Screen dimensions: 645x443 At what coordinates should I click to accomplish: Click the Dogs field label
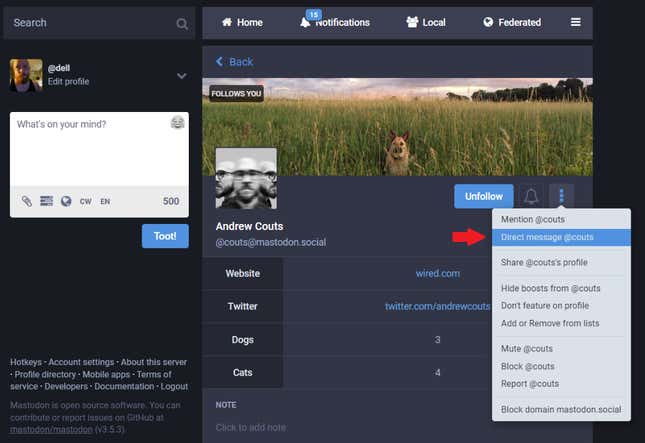coord(243,340)
